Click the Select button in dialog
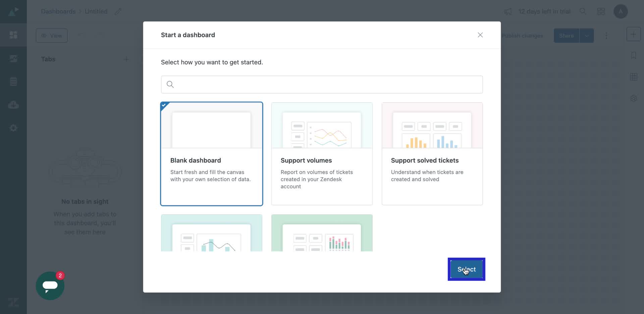The height and width of the screenshot is (314, 644). 466,269
